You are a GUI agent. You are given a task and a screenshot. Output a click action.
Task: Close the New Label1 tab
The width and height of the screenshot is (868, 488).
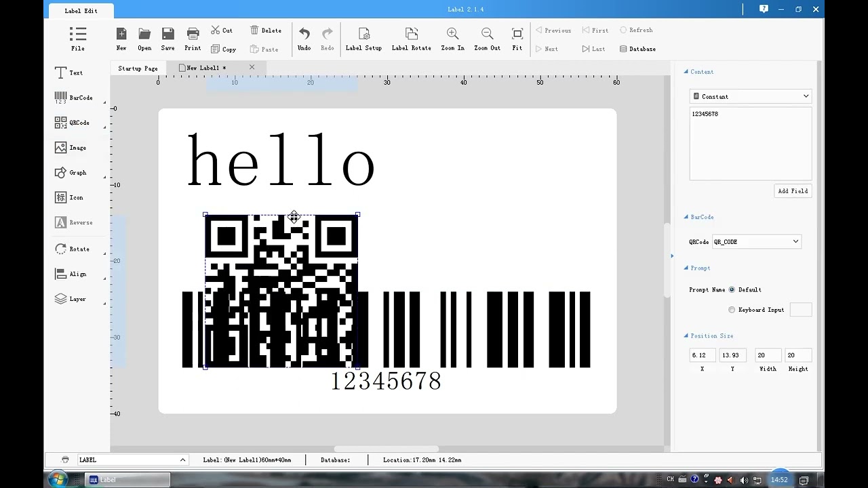252,67
